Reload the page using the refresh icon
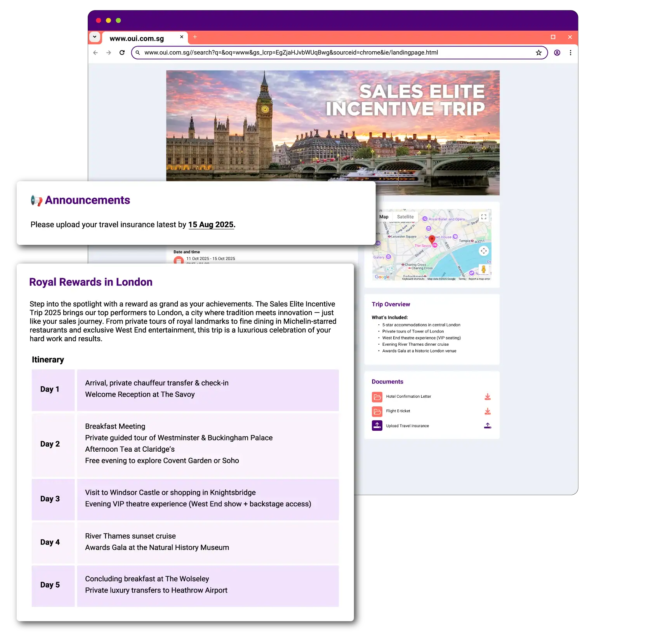 pos(122,53)
